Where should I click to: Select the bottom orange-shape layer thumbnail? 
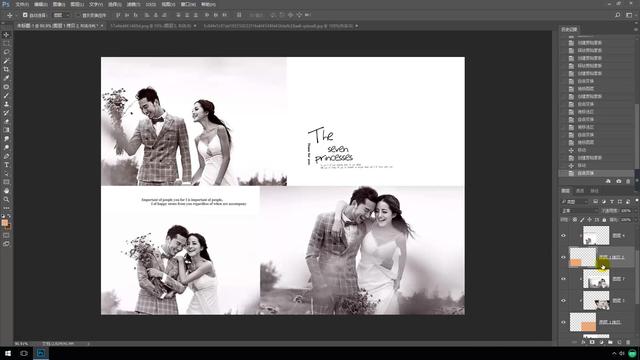582,322
